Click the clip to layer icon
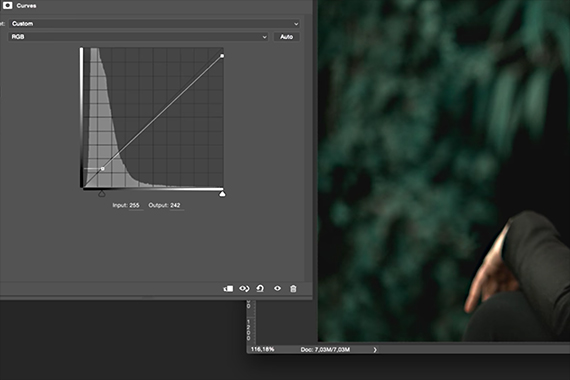This screenshot has width=570, height=380. pos(228,289)
